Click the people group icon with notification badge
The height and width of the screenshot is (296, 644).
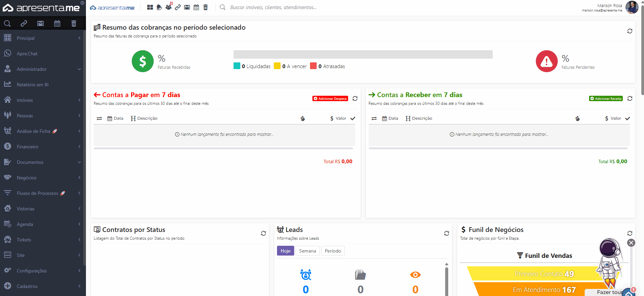coord(168,7)
